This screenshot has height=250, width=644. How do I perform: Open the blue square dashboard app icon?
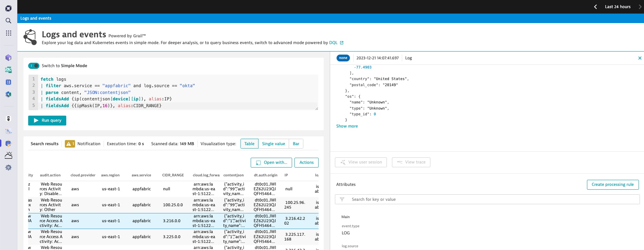pyautogui.click(x=8, y=82)
